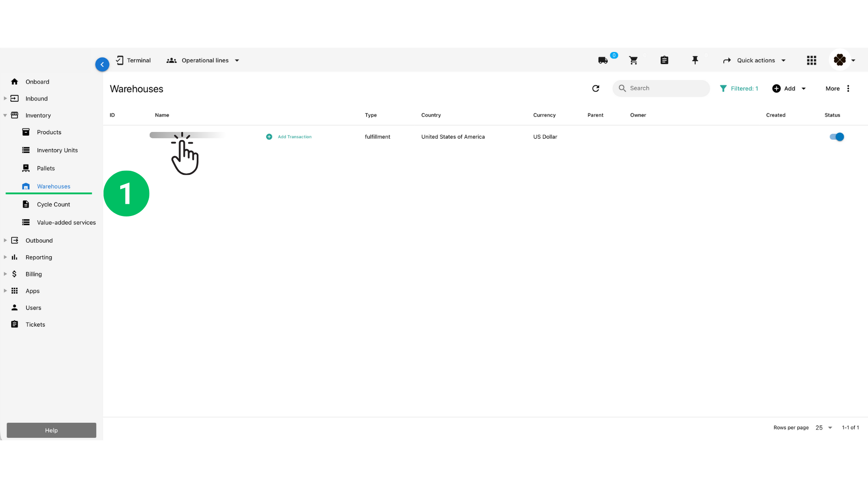
Task: Click the clipboard icon in top bar
Action: (664, 60)
